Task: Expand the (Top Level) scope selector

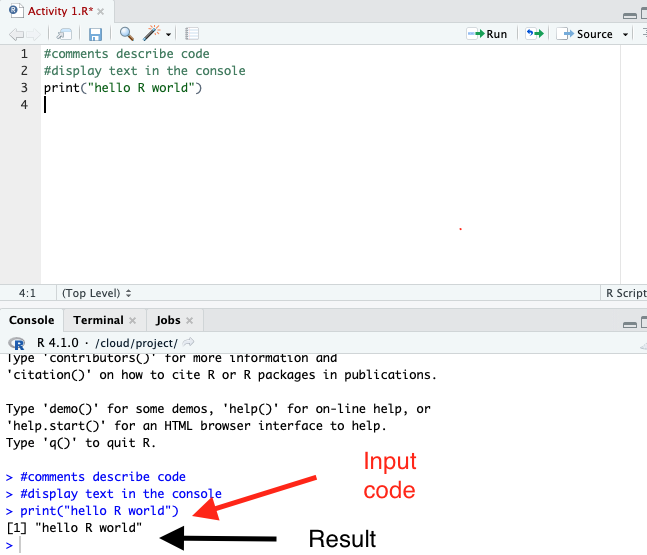Action: (96, 293)
